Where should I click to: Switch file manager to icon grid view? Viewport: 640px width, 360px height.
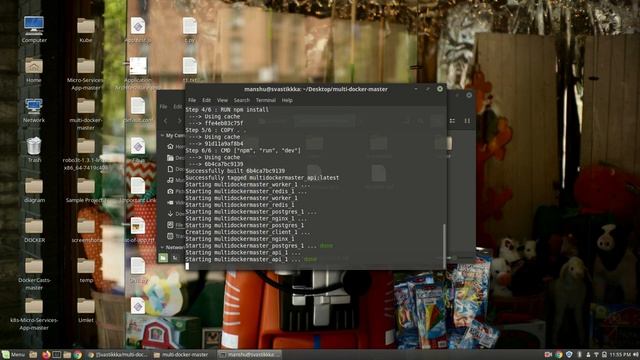[452, 121]
